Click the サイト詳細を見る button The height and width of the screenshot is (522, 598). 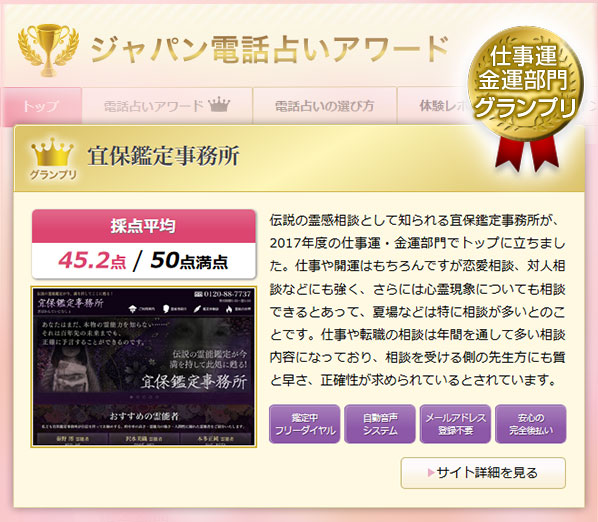tap(483, 473)
